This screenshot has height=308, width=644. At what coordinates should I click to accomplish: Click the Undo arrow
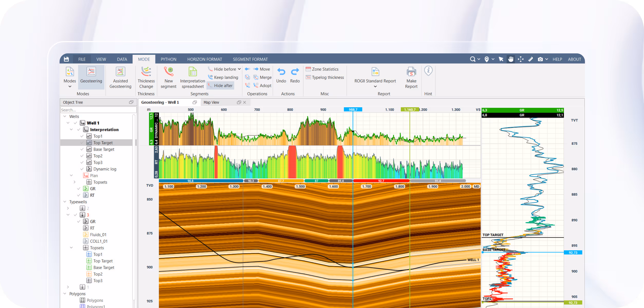coord(281,72)
